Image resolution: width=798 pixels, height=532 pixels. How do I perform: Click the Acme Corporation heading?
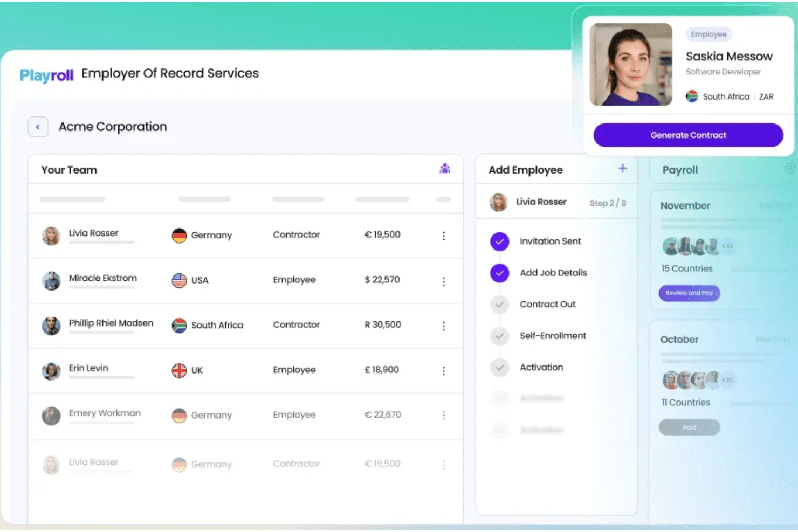click(113, 127)
